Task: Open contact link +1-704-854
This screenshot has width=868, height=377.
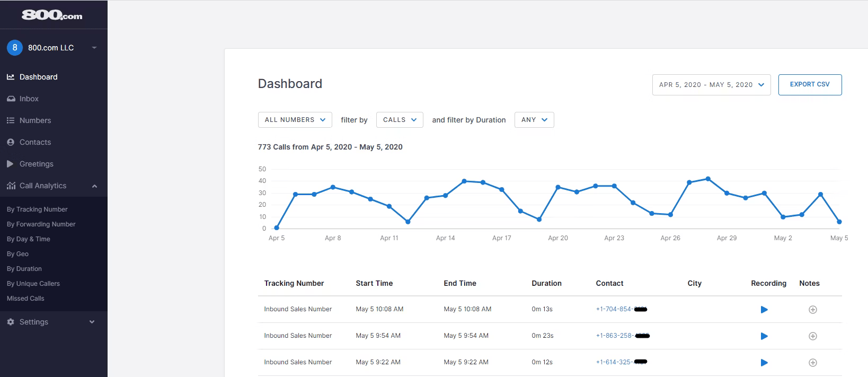Action: coord(614,309)
